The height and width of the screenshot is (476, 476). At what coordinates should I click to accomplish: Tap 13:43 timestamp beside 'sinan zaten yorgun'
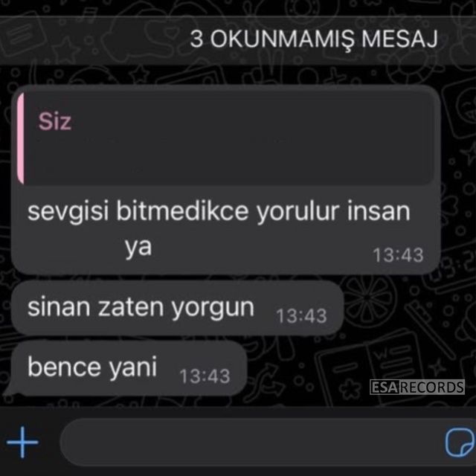pyautogui.click(x=301, y=316)
